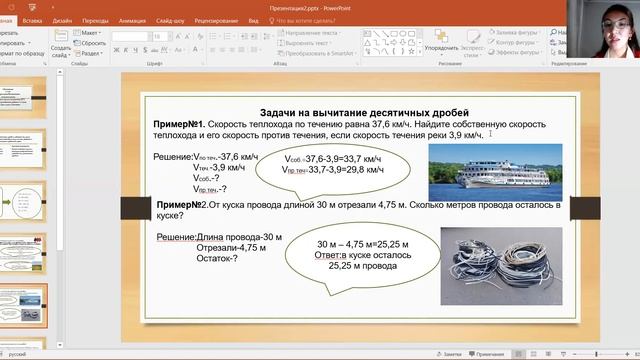
Task: Expand the Раздел section dropdown
Action: click(89, 53)
